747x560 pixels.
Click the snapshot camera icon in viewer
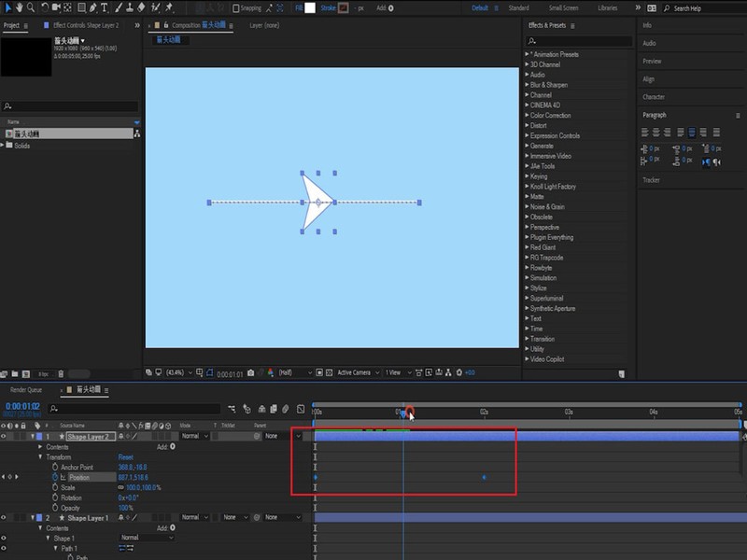[x=251, y=372]
